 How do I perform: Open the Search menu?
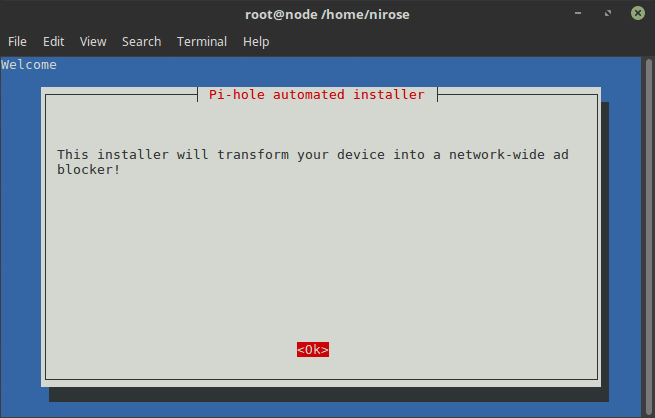pos(142,42)
